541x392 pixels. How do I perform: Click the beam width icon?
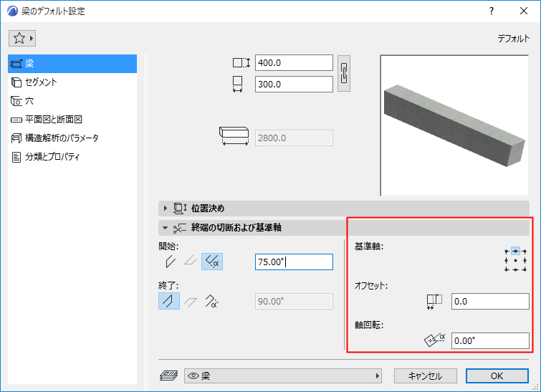[x=237, y=84]
